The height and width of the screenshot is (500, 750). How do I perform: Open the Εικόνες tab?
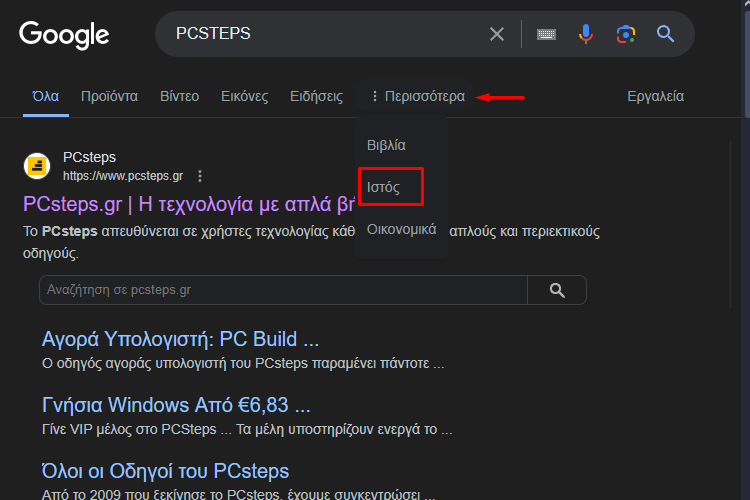[x=244, y=97]
